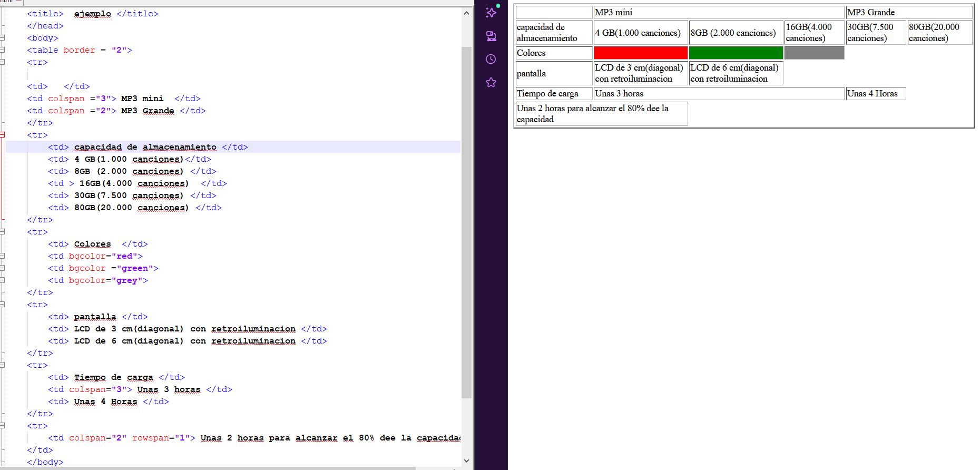Screen dimensions: 980x470
Task: Click the Unas 4 Horas cell in preview
Action: click(875, 93)
